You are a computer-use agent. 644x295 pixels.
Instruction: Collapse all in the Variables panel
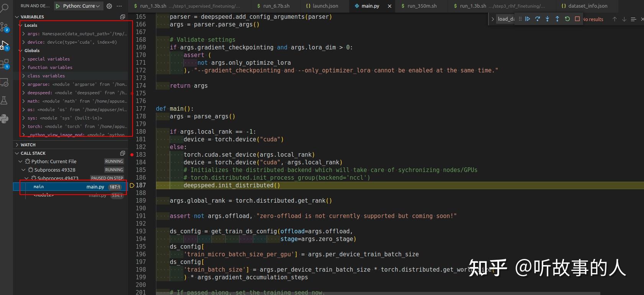123,17
